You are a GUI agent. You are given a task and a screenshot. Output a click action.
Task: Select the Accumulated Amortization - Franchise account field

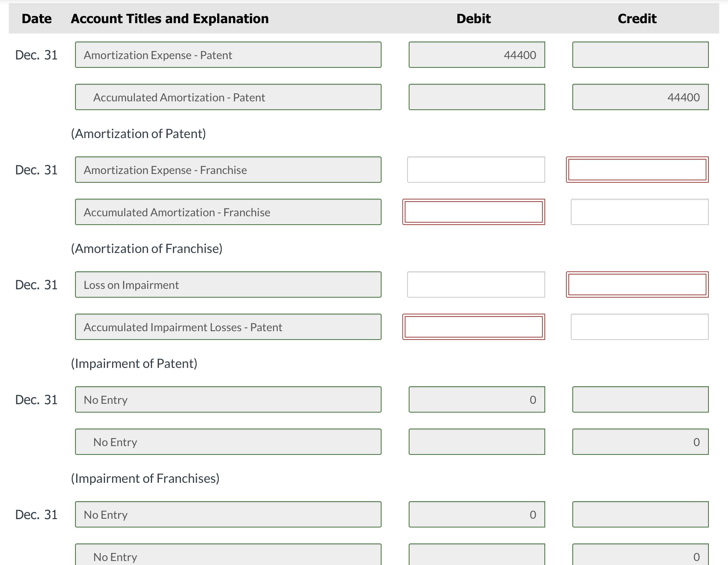coord(228,212)
